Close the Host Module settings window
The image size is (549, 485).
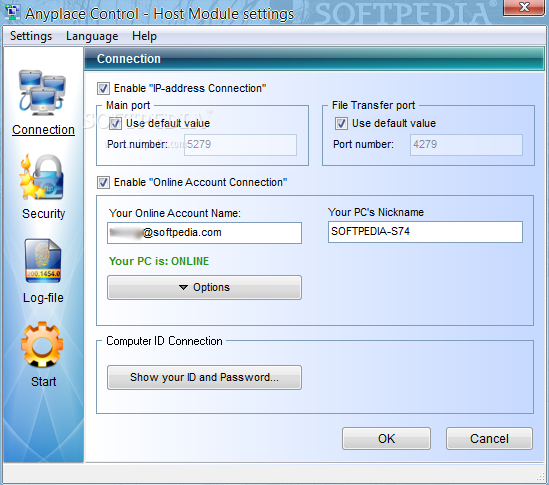click(x=524, y=7)
